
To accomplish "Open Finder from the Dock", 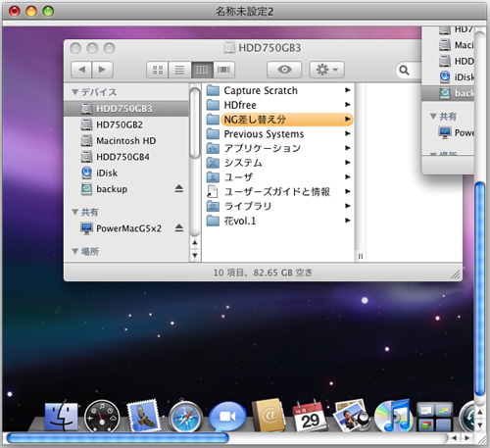I will click(61, 417).
